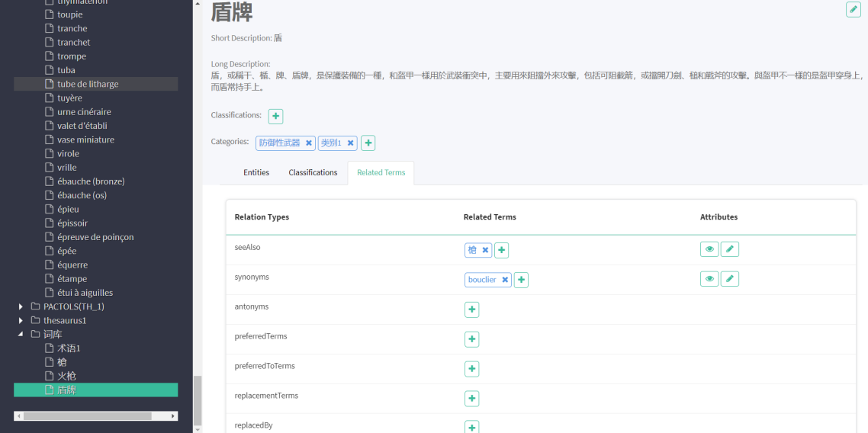This screenshot has width=868, height=433.
Task: View seeAlso attributes using the eye icon
Action: [709, 249]
